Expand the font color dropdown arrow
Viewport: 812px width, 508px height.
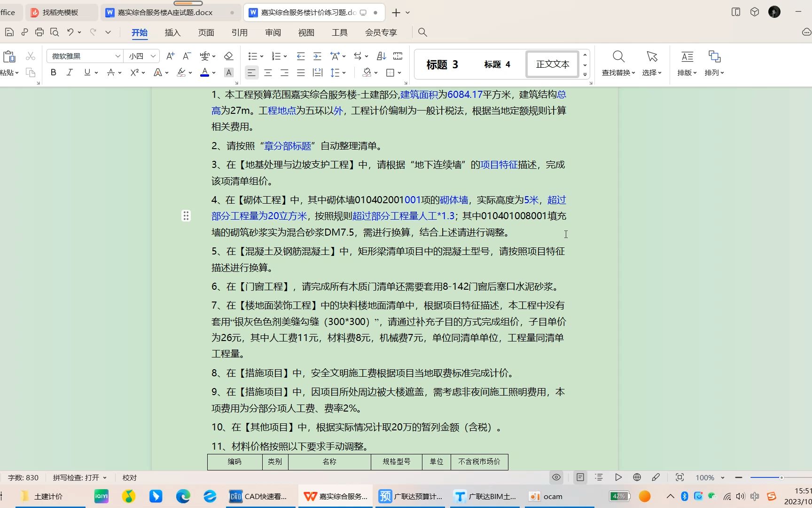pyautogui.click(x=213, y=72)
